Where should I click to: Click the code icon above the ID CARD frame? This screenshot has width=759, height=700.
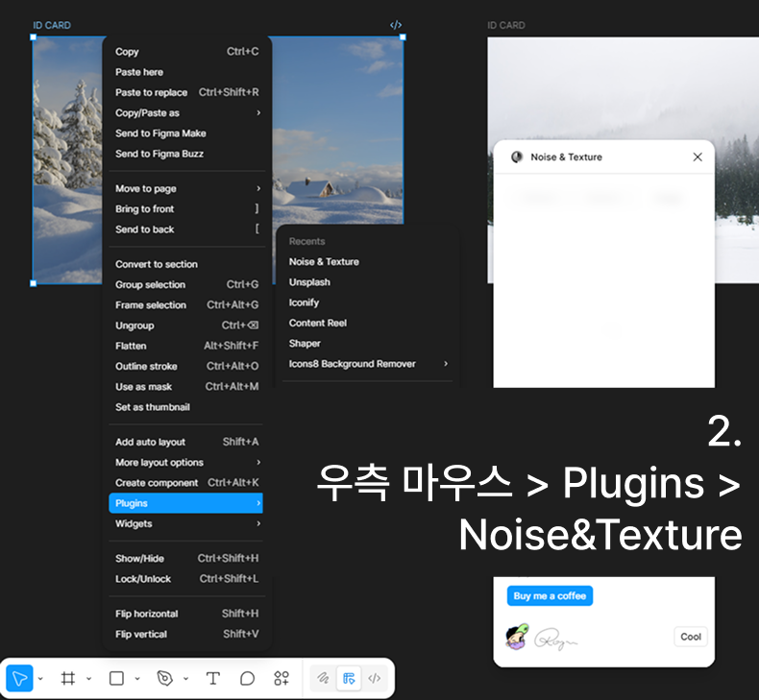396,25
